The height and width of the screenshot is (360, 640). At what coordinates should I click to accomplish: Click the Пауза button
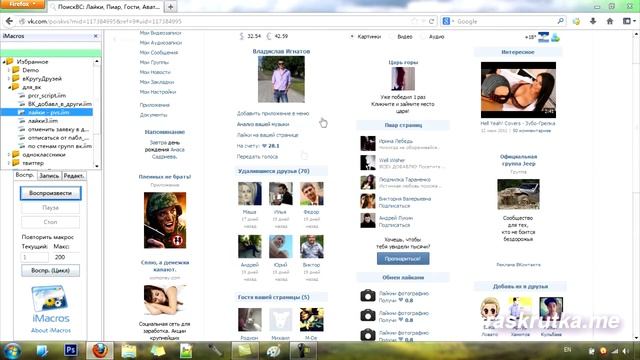(51, 208)
